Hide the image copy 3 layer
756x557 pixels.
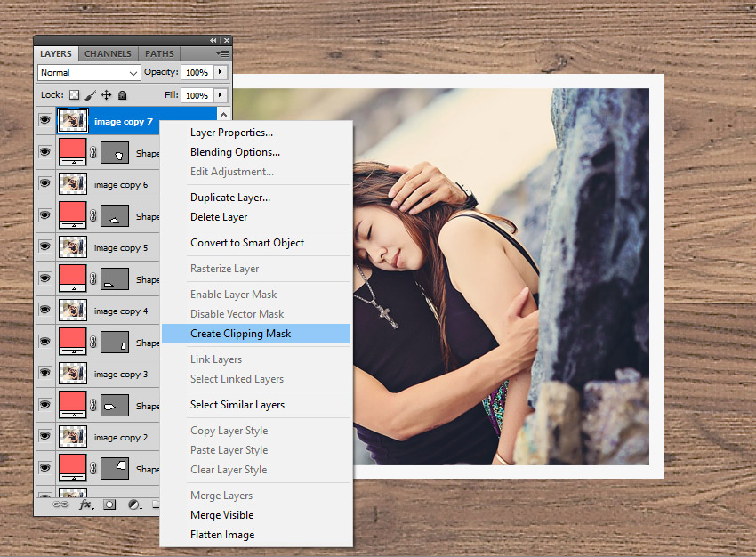coord(44,374)
